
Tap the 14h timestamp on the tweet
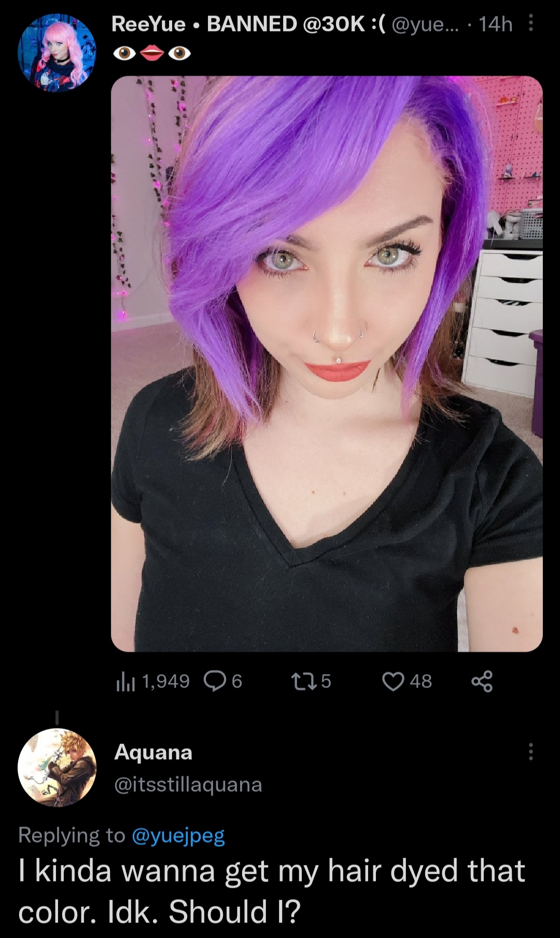pos(495,24)
